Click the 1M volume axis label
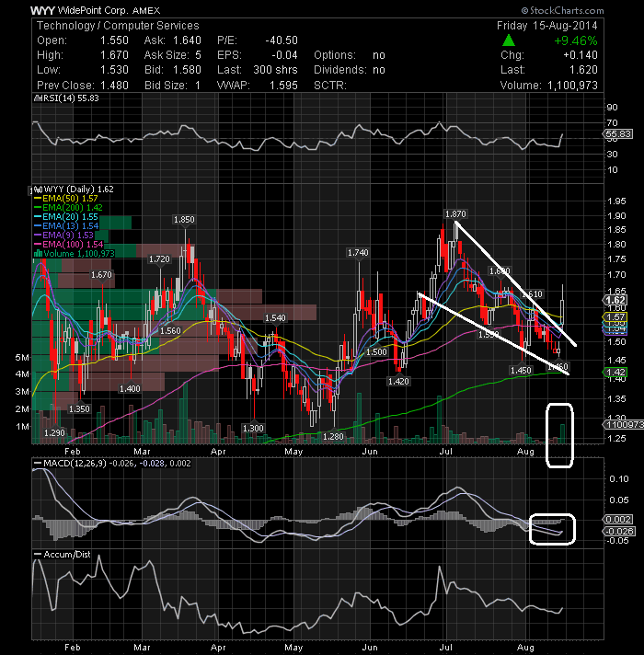Viewport: 644px width, 655px height. pyautogui.click(x=23, y=427)
